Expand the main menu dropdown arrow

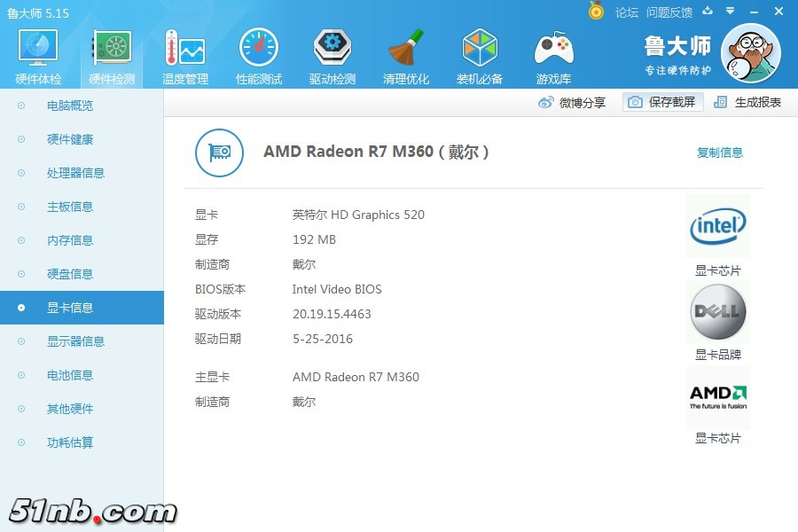730,12
